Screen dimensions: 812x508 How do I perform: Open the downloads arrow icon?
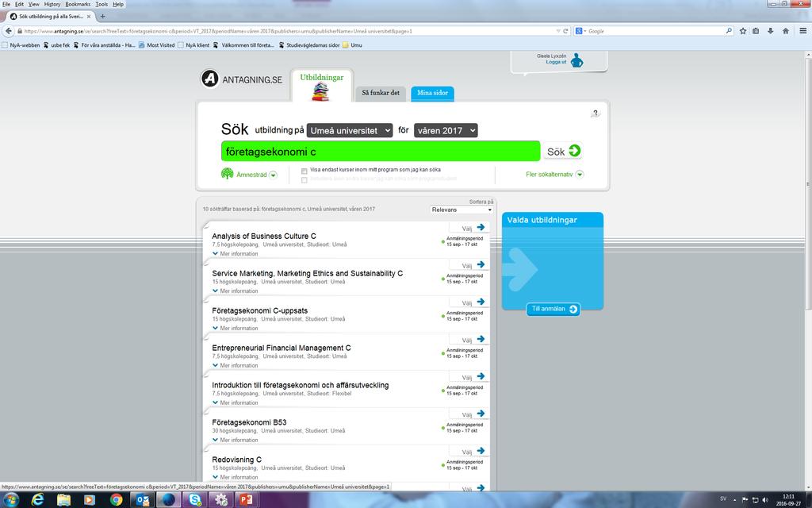point(771,31)
